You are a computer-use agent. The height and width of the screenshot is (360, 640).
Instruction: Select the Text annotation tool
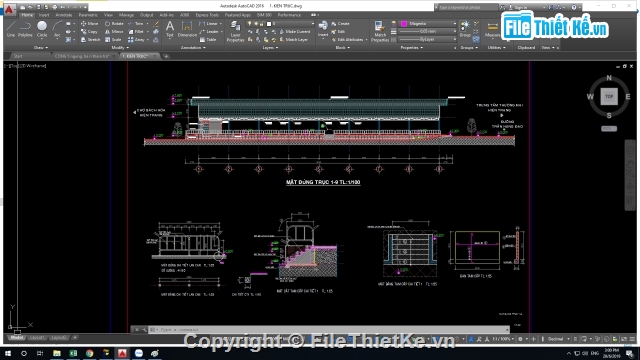pyautogui.click(x=170, y=29)
